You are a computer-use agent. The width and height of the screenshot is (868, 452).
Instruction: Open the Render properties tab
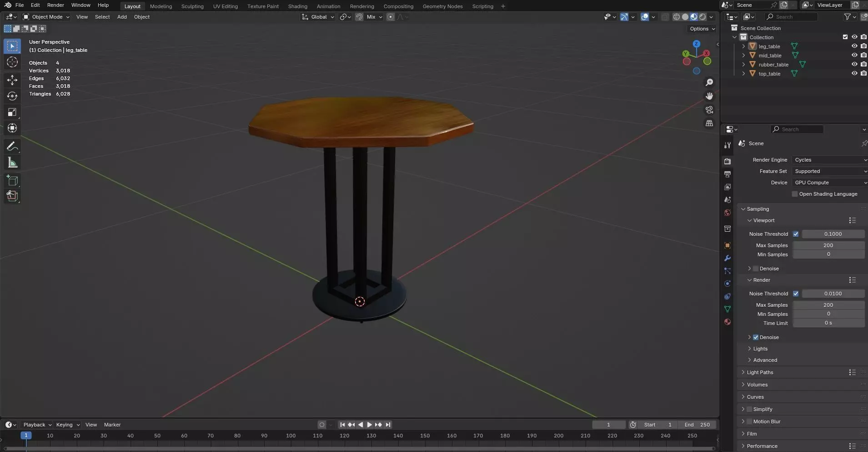(x=728, y=161)
